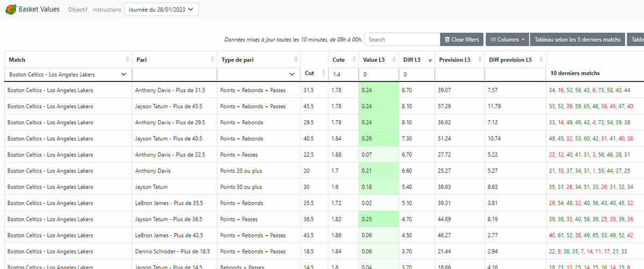The width and height of the screenshot is (644, 269).
Task: Open the Journée du 28/01/2023 date dropdown
Action: point(161,9)
